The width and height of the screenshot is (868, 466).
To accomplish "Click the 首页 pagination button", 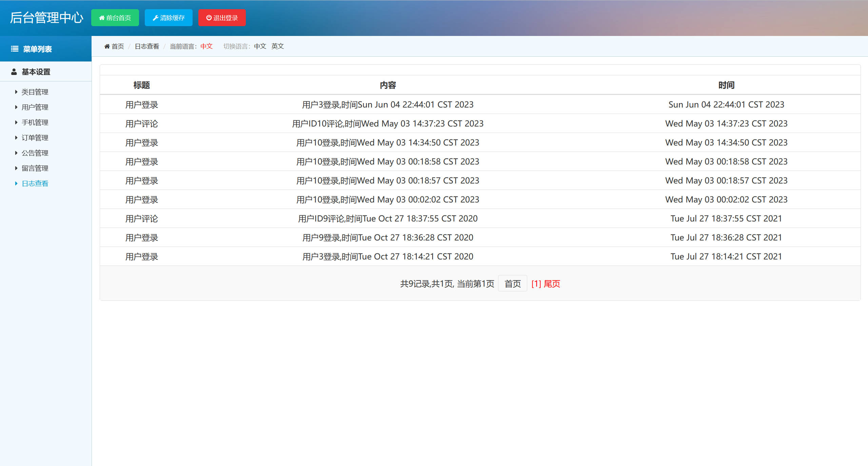I will 512,284.
